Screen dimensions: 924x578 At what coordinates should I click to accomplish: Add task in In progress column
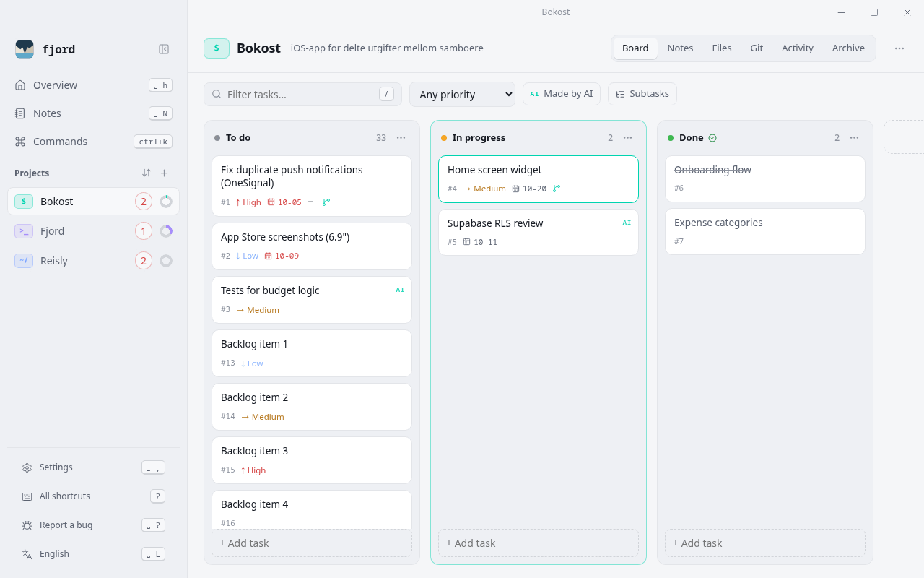[x=539, y=543]
